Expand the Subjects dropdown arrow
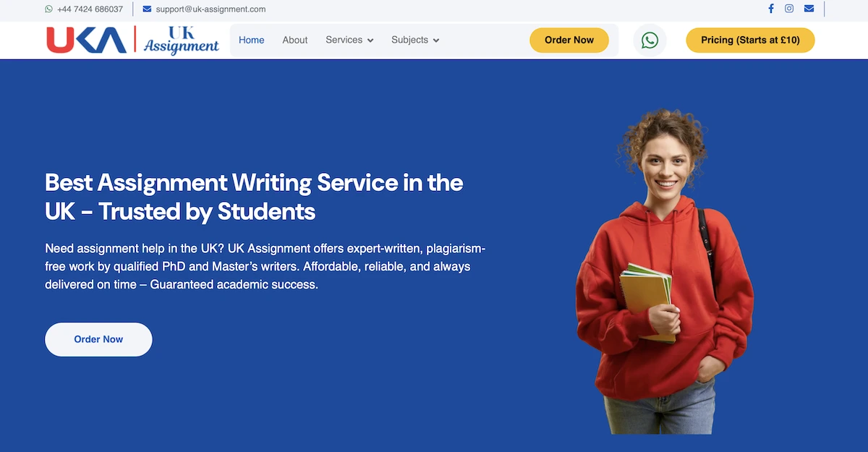The image size is (868, 452). pos(436,40)
